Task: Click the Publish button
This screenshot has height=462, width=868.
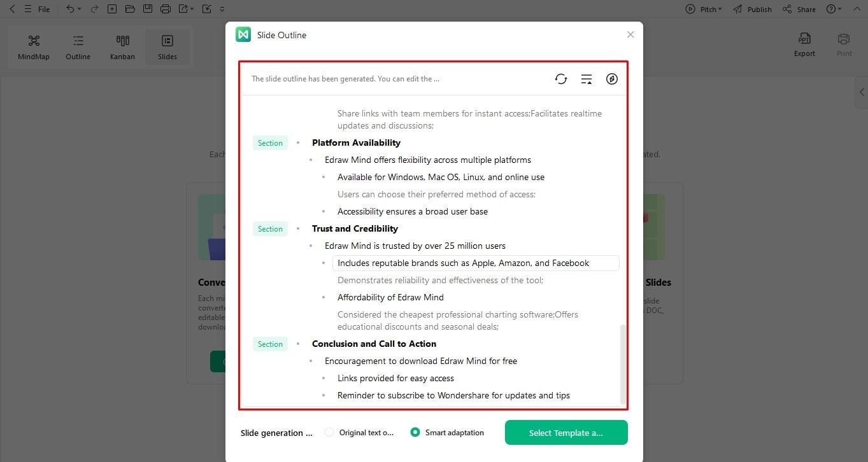Action: [x=752, y=9]
